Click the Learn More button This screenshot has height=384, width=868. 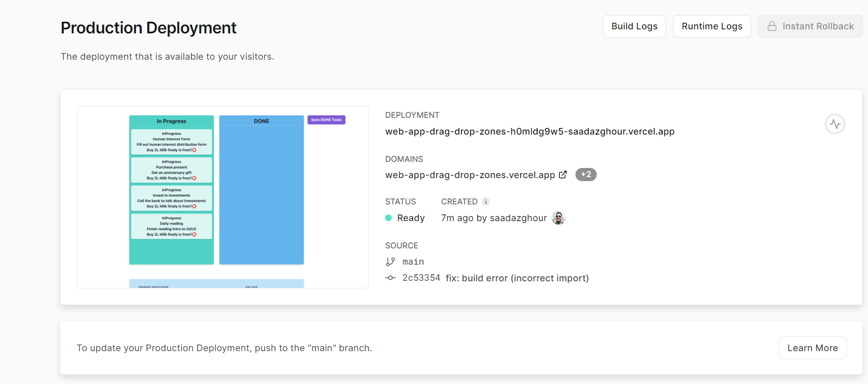(812, 348)
